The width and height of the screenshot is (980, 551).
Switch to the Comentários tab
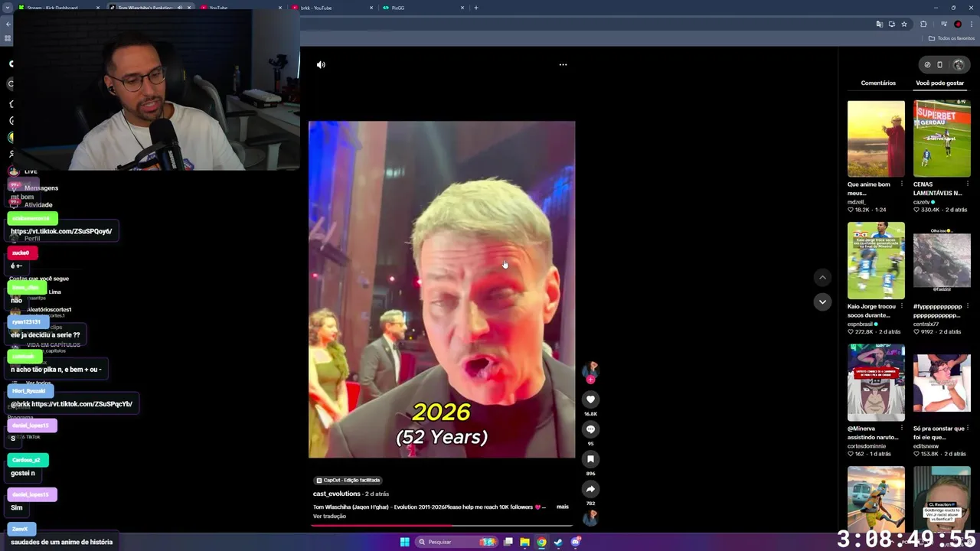tap(878, 83)
